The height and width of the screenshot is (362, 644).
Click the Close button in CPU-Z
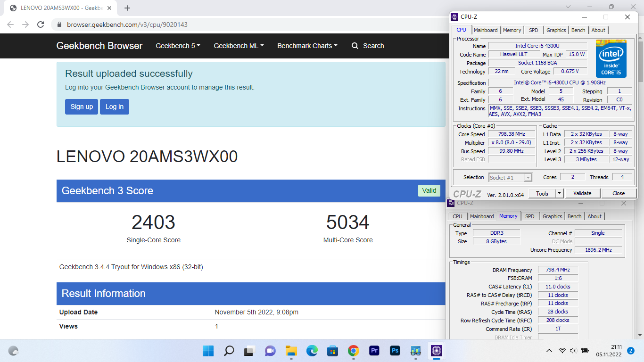(619, 193)
